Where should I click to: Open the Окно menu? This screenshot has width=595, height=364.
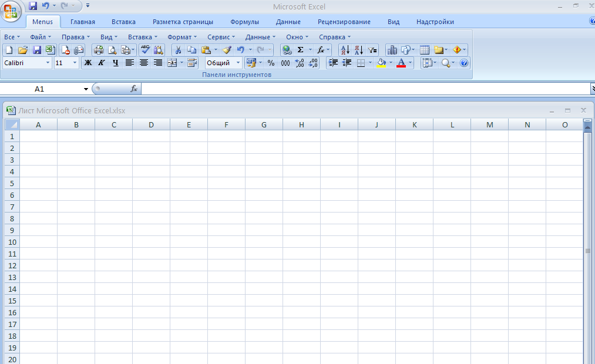tap(297, 37)
